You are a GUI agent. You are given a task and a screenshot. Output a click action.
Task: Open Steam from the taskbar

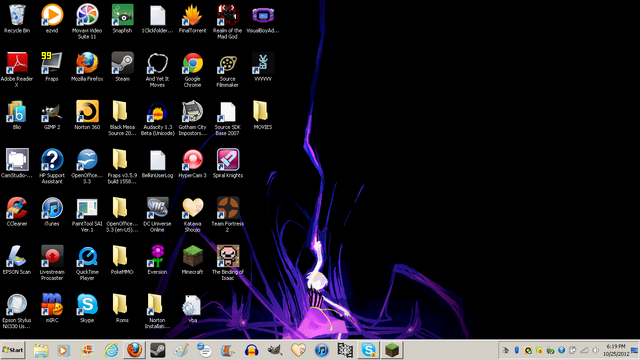[158, 350]
